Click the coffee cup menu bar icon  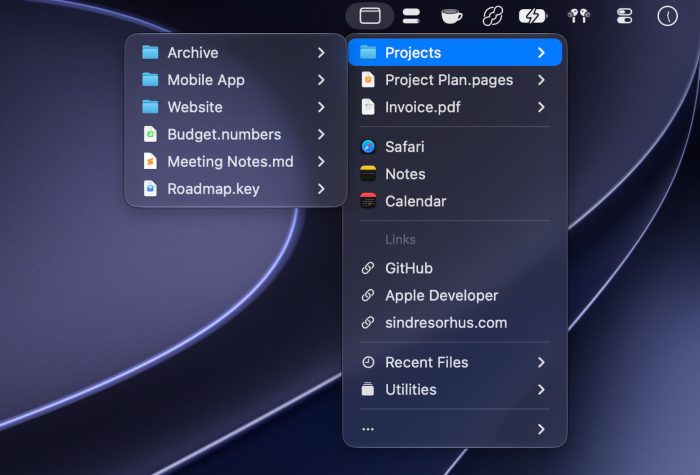tap(451, 17)
